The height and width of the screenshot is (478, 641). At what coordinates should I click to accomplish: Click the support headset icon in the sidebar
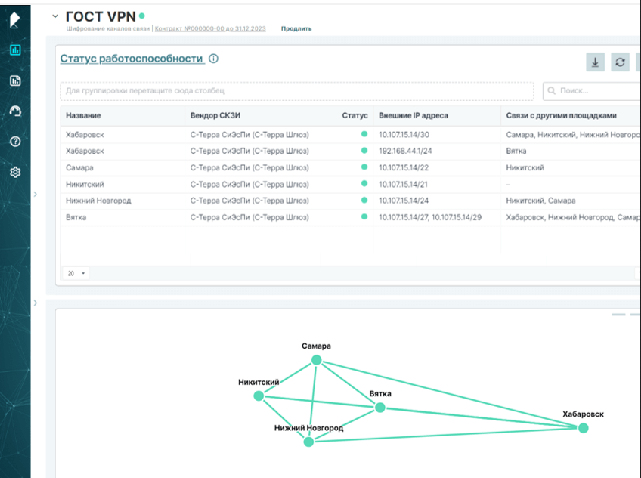coord(15,111)
